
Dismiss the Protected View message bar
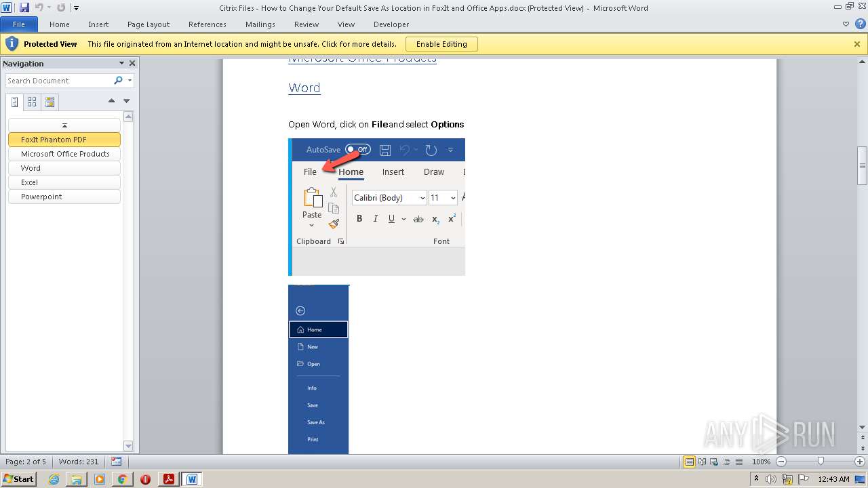pyautogui.click(x=857, y=44)
